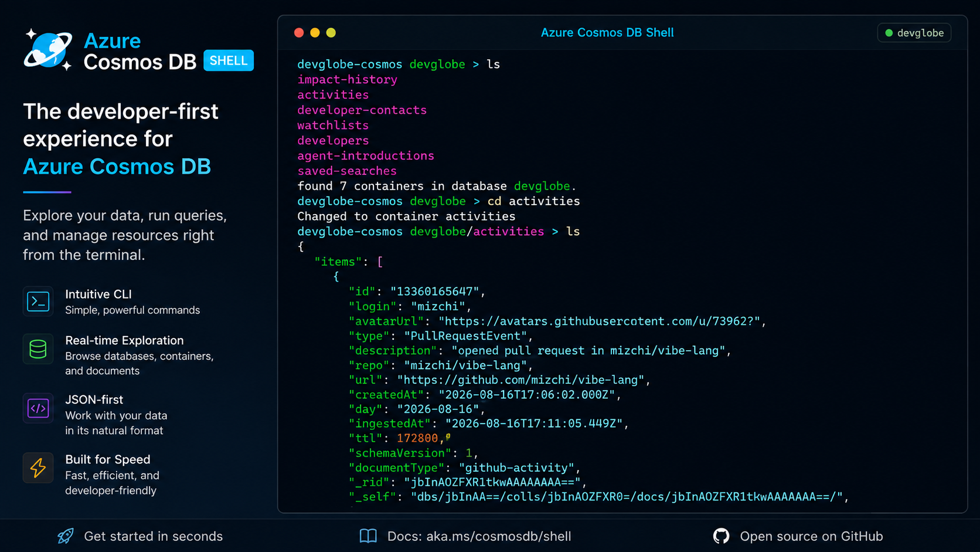Click the yellow minimize window dot
The image size is (980, 552).
click(315, 33)
